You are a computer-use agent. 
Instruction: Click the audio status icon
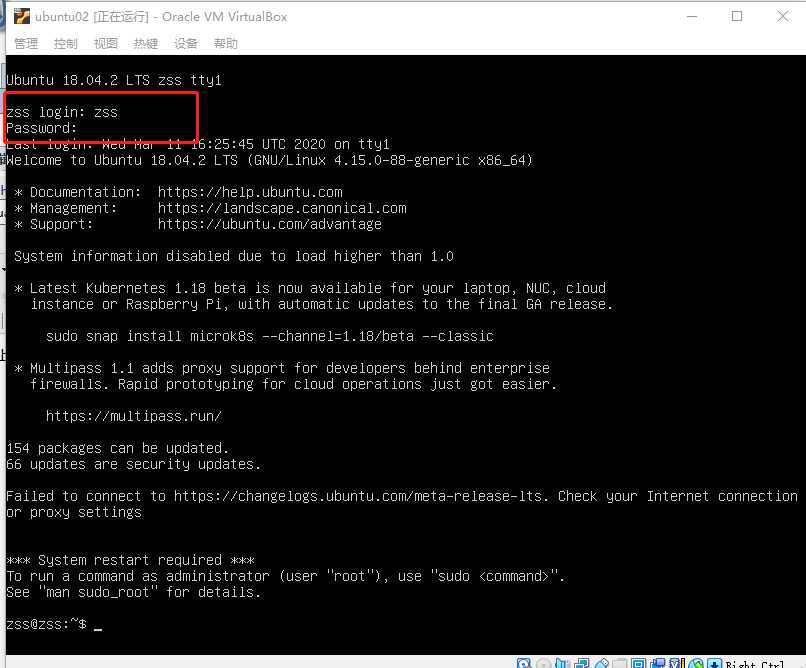(562, 663)
